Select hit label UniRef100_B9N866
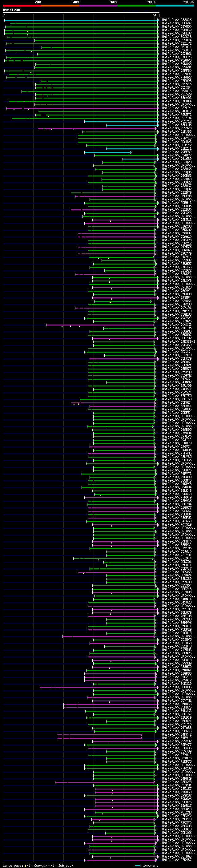197x868 pixels. point(177,64)
